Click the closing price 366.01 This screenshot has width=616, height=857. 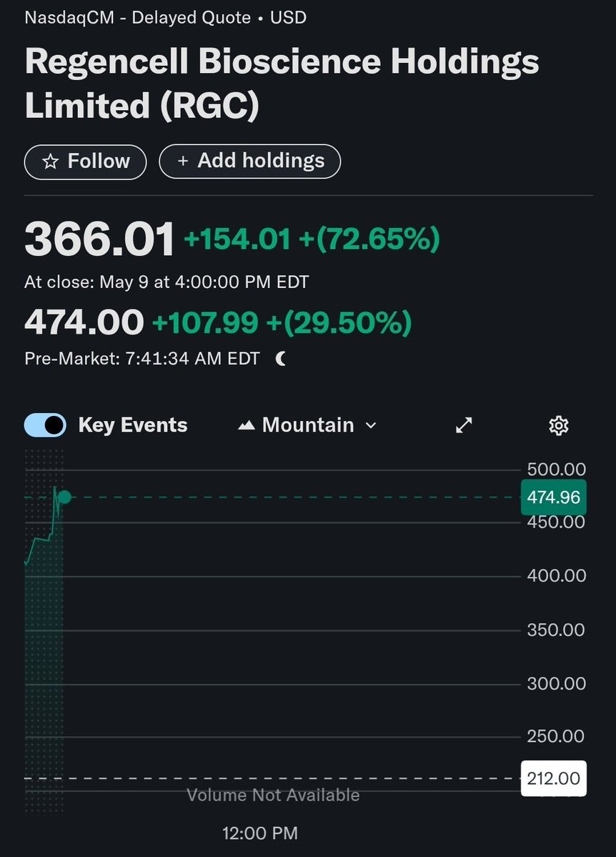pos(99,239)
